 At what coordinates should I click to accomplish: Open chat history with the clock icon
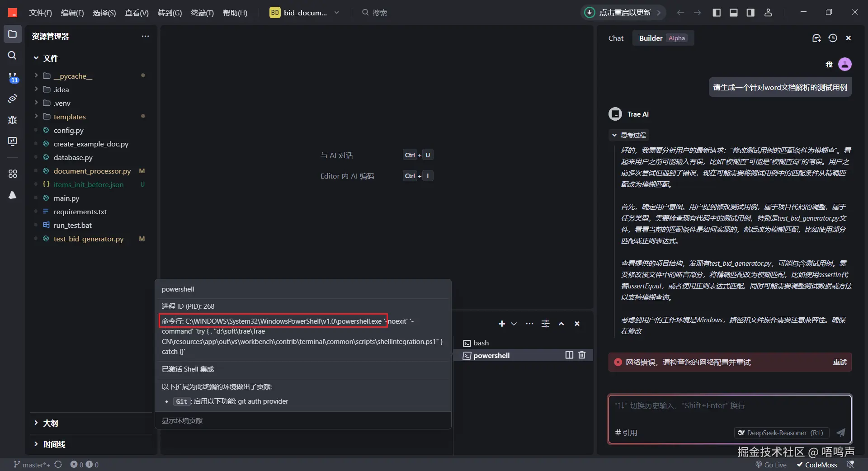832,38
